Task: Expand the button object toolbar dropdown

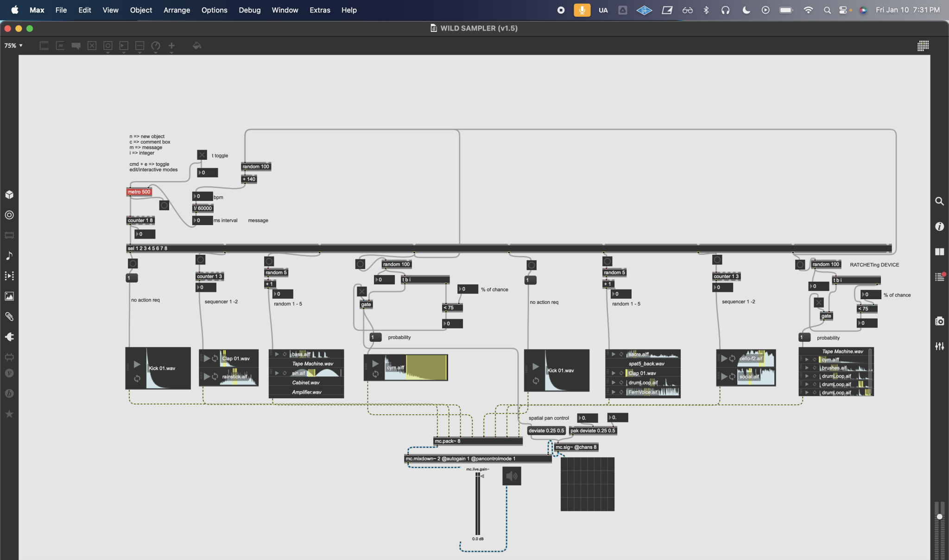Action: [x=108, y=52]
